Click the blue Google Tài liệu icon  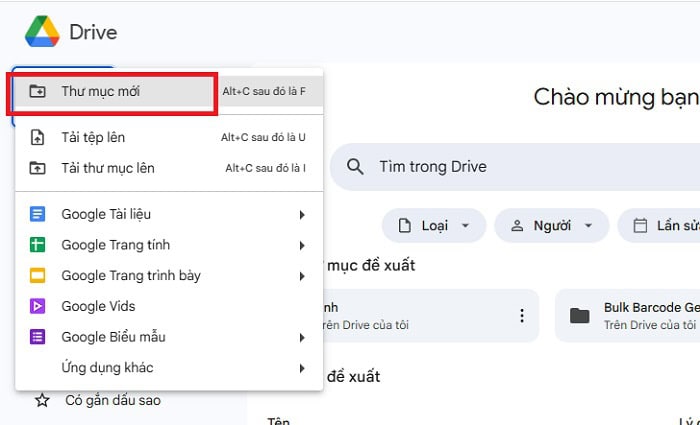point(38,214)
